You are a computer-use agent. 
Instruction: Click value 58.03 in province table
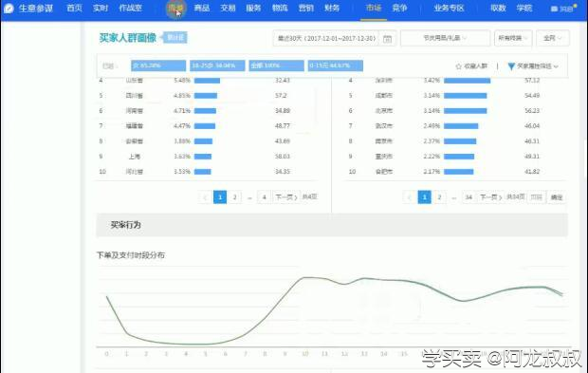[283, 156]
